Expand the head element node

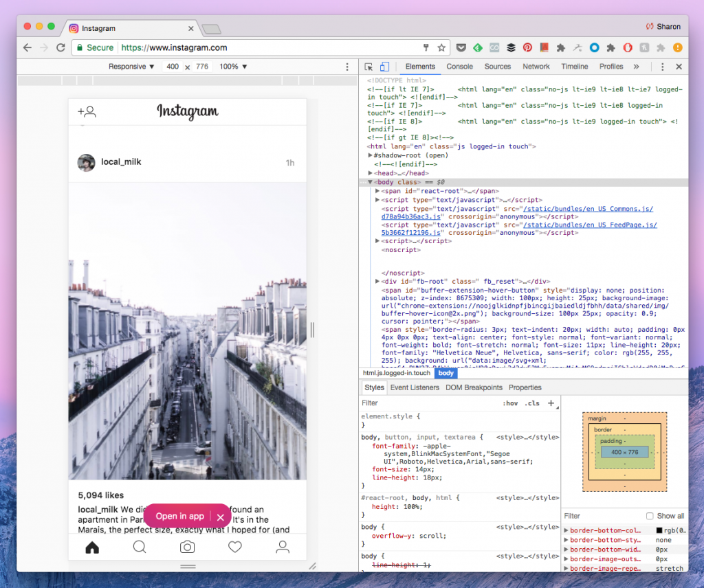pos(371,173)
